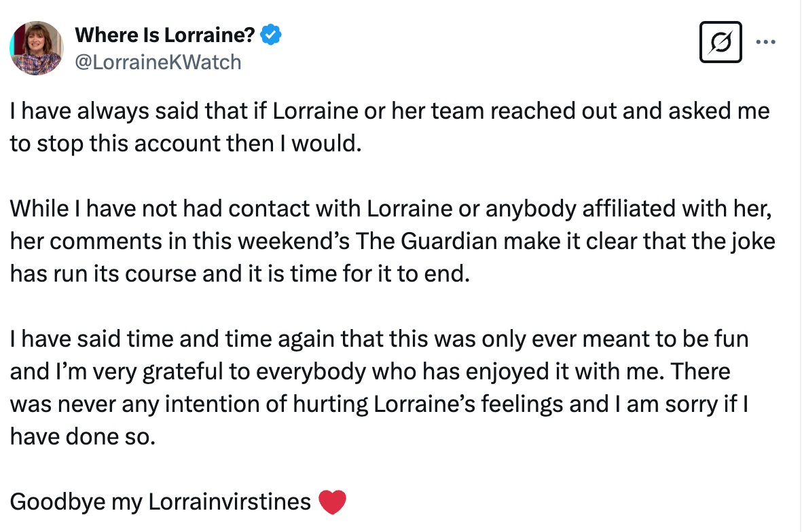Click the "Where Is Lorraine?" display name
802x532 pixels.
[166, 34]
